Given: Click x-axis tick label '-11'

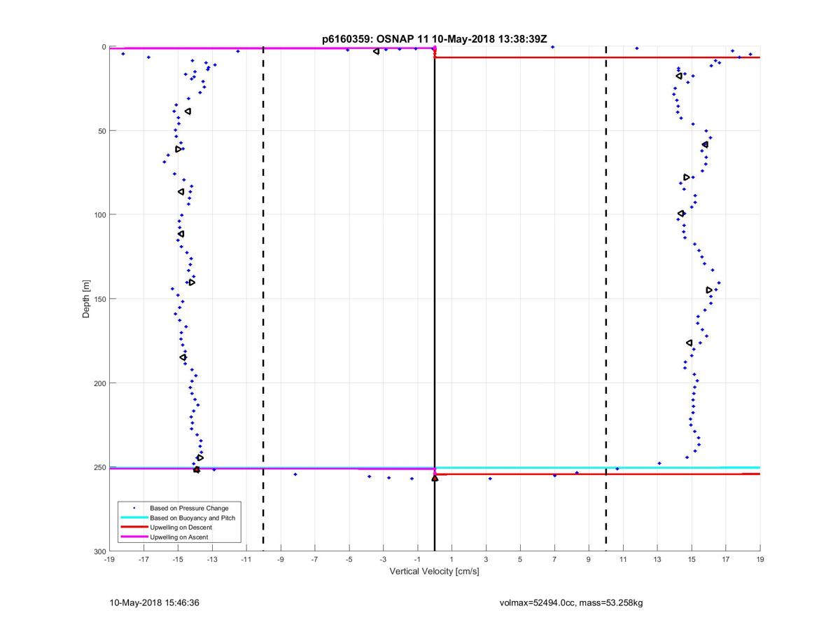Looking at the screenshot, I should point(246,560).
